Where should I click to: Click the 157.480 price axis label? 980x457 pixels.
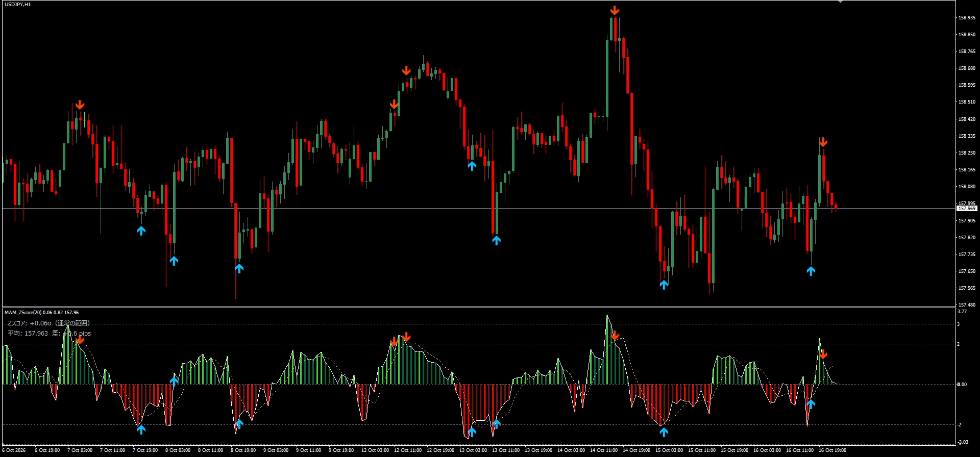(x=967, y=305)
